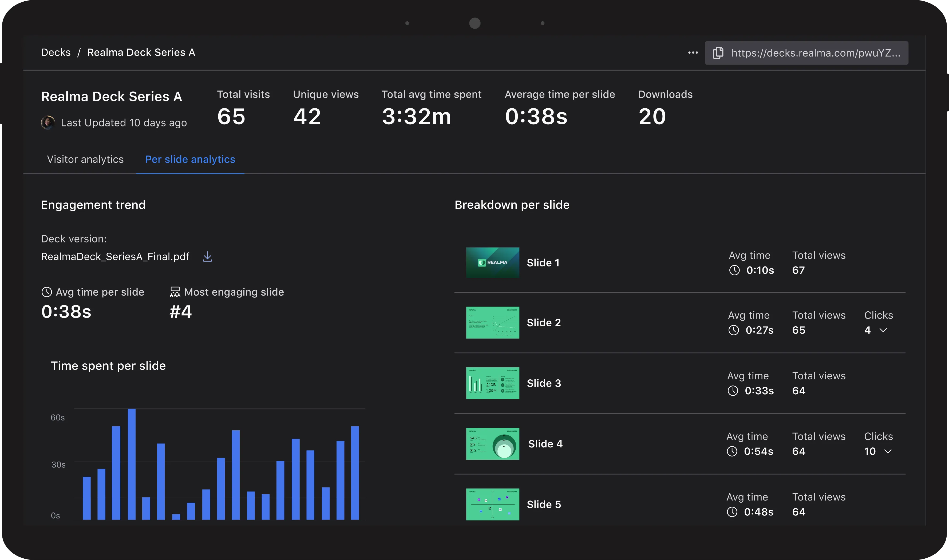949x560 pixels.
Task: Click the deck share URL field
Action: (815, 53)
